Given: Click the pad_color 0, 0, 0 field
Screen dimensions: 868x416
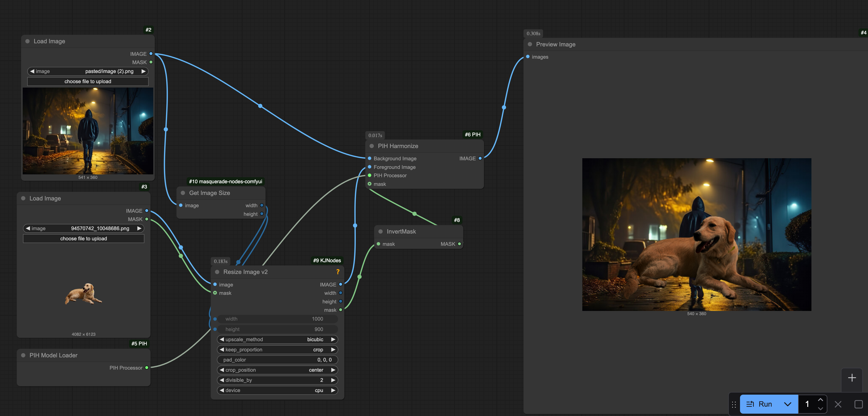Looking at the screenshot, I should click(x=277, y=359).
